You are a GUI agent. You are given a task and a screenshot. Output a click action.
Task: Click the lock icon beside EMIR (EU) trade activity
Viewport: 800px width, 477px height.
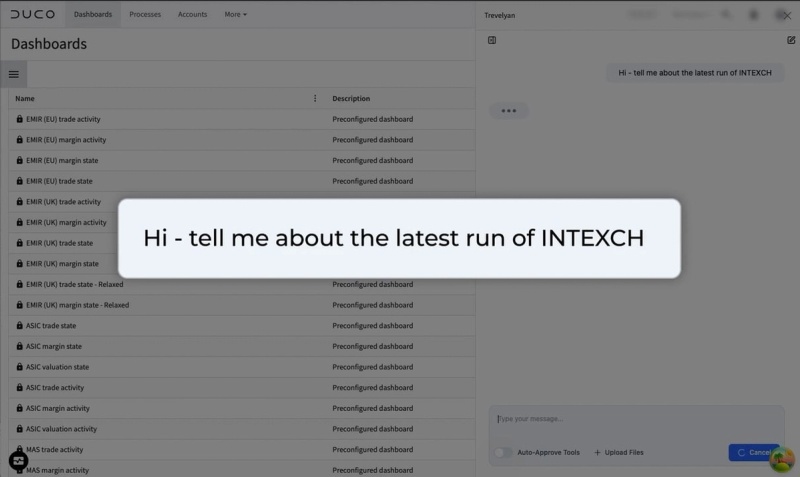pos(19,119)
